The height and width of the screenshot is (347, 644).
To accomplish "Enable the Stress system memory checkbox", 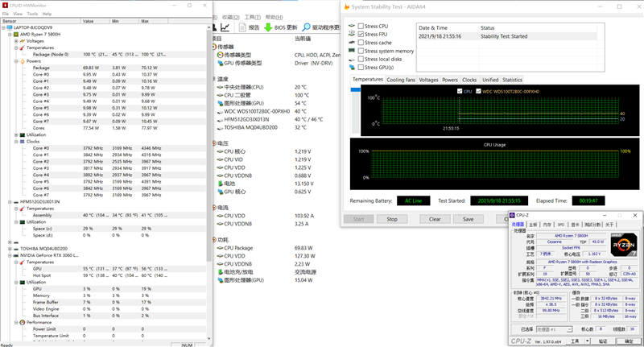I will click(x=361, y=51).
